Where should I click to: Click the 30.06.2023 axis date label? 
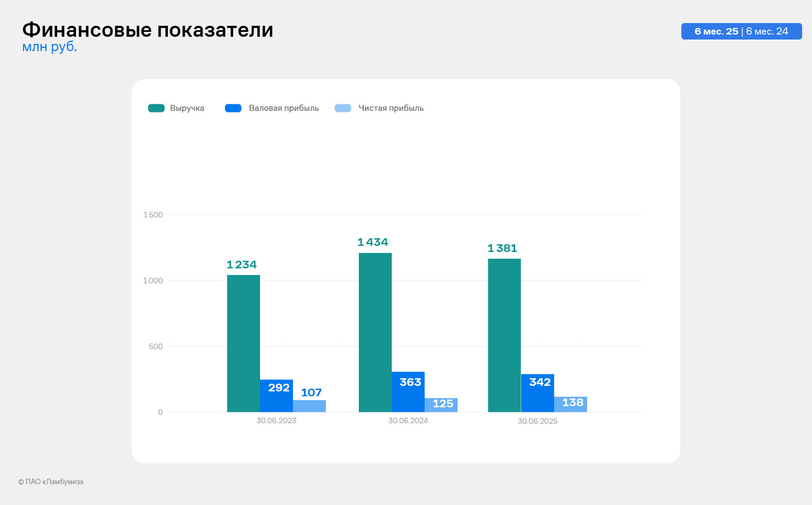coord(277,420)
